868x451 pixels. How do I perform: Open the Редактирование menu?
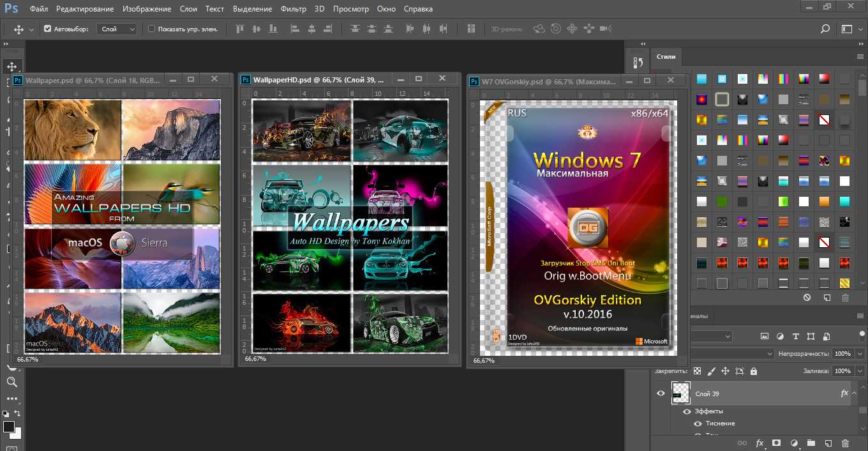point(85,9)
